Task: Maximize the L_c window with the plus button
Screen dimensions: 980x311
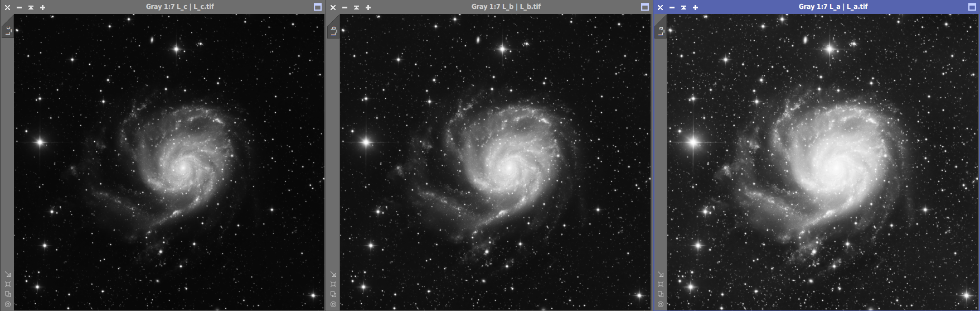Action: pos(42,7)
